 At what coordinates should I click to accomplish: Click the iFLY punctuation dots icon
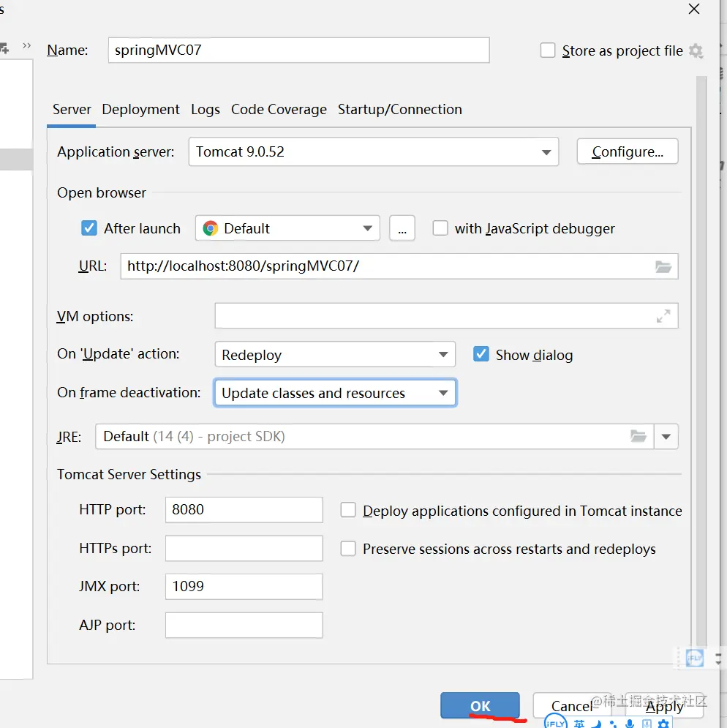pyautogui.click(x=613, y=724)
